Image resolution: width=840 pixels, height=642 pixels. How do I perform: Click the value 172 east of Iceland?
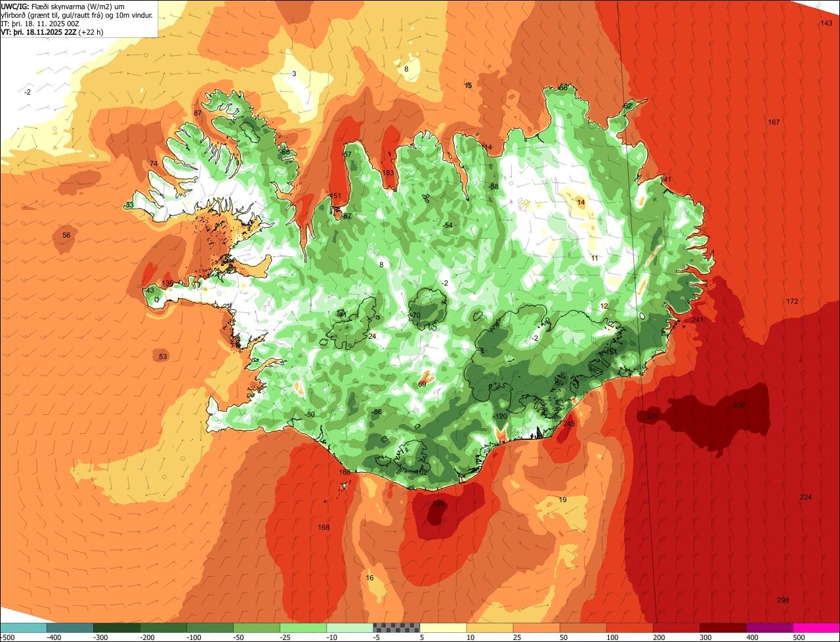[792, 301]
